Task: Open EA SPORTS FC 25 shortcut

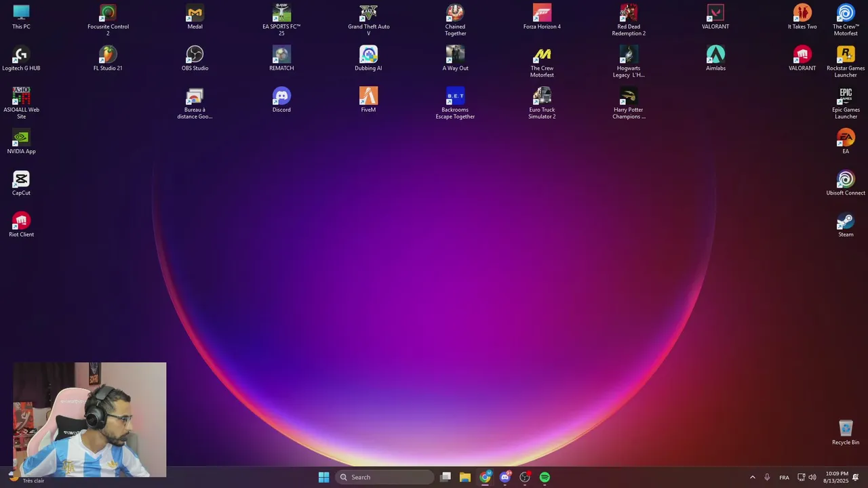Action: point(281,20)
